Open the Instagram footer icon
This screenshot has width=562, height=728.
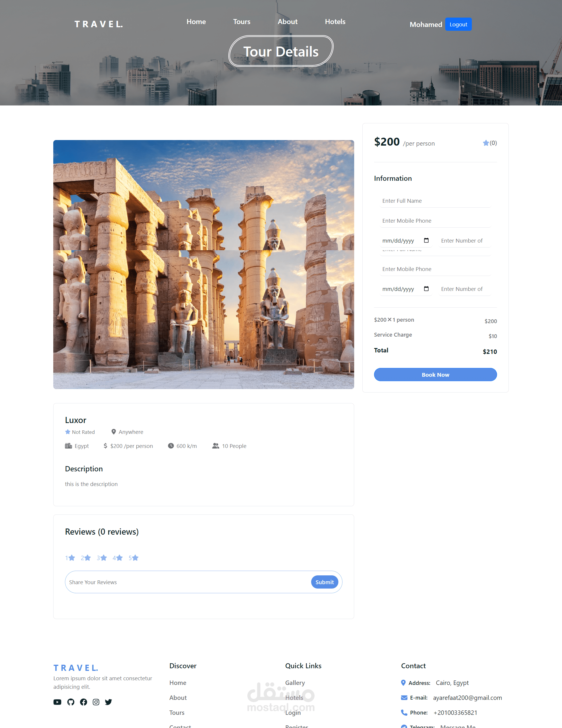tap(96, 702)
